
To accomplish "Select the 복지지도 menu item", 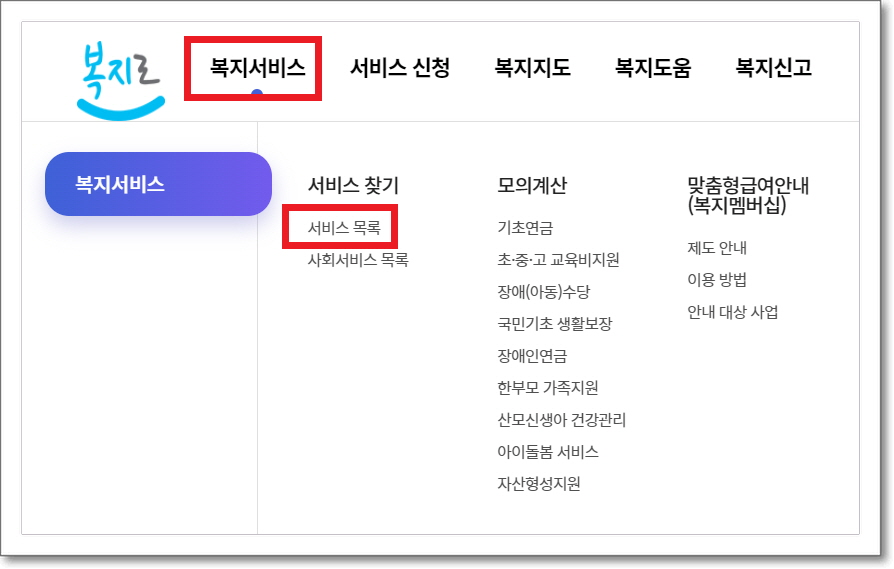I will pyautogui.click(x=532, y=68).
